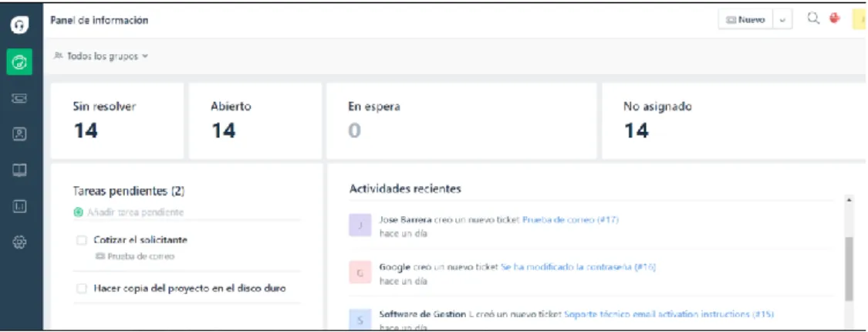Screen dimensions: 868x332
Task: Check the Cotizar el solicitante task
Action: point(82,241)
